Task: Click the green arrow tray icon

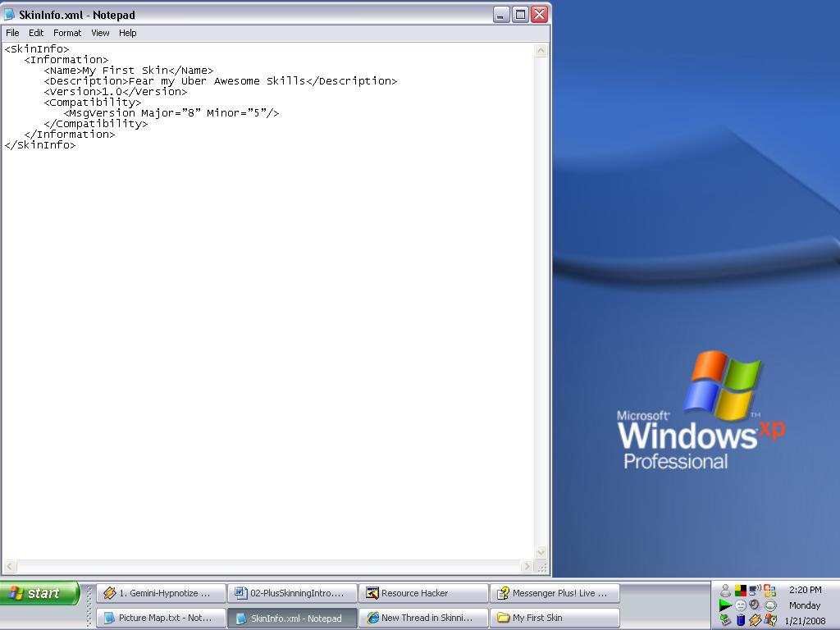Action: coord(725,605)
